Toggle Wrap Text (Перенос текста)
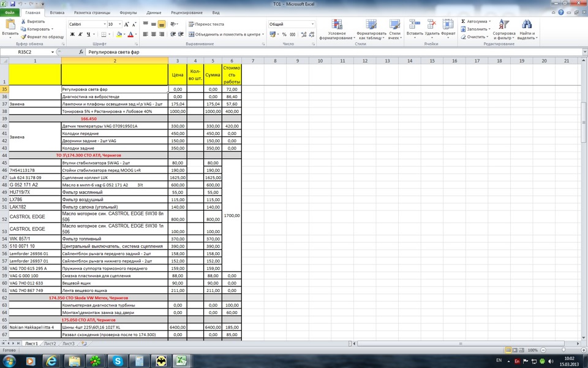The image size is (588, 368). 206,24
